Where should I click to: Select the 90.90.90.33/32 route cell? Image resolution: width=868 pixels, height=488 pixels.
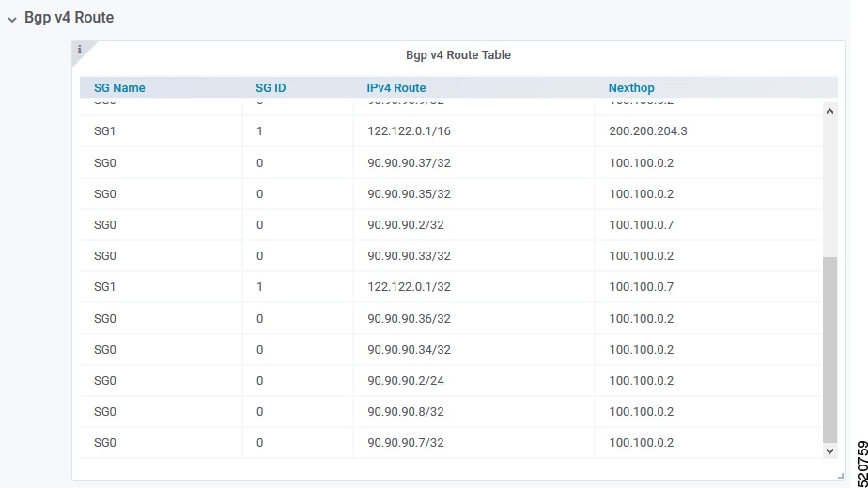click(409, 255)
